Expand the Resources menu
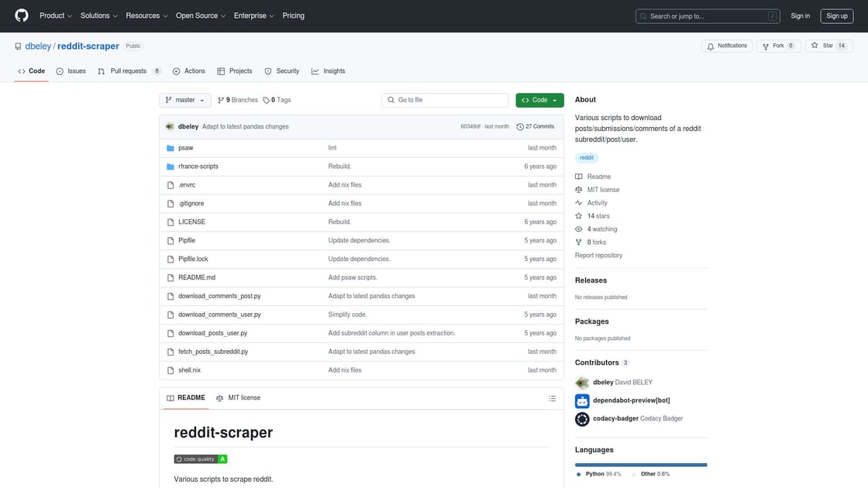This screenshot has height=488, width=868. (146, 15)
